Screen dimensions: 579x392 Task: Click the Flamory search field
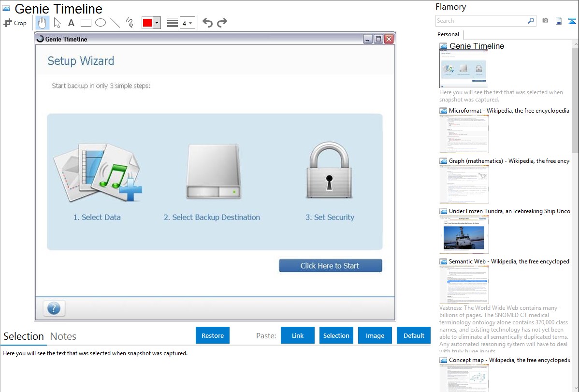coord(481,21)
